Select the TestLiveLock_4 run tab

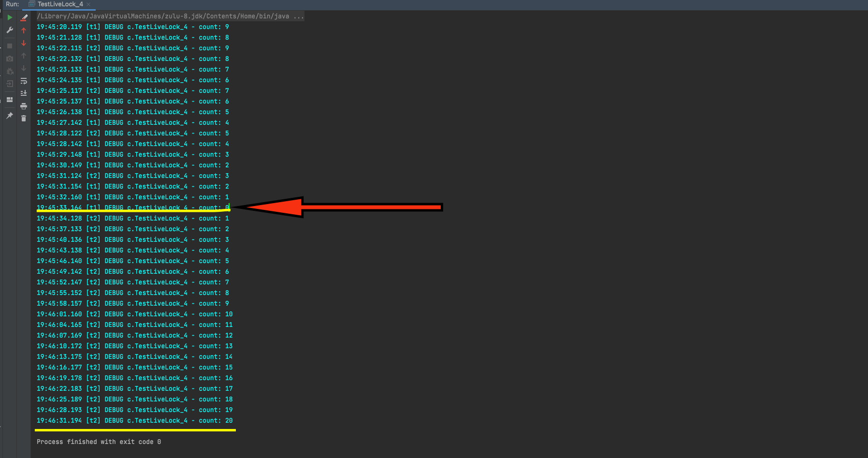(x=60, y=4)
